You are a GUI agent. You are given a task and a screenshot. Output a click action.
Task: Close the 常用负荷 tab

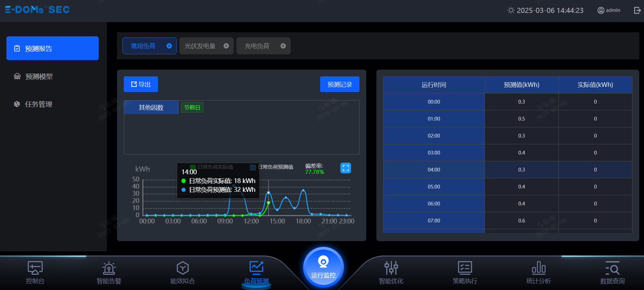click(x=169, y=46)
